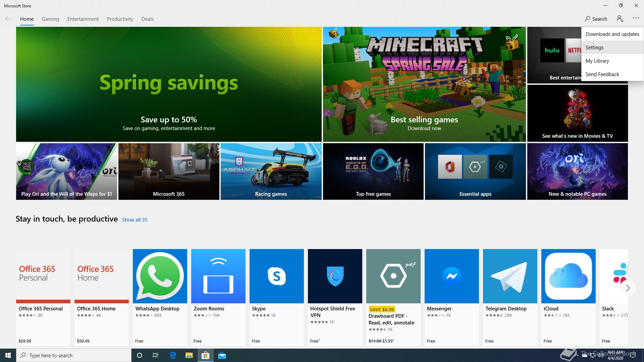Open the Productivity tab

120,19
